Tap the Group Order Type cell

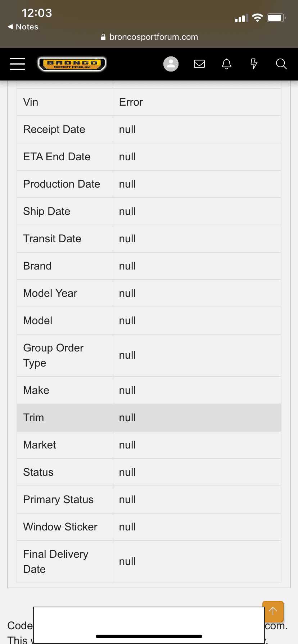point(53,355)
